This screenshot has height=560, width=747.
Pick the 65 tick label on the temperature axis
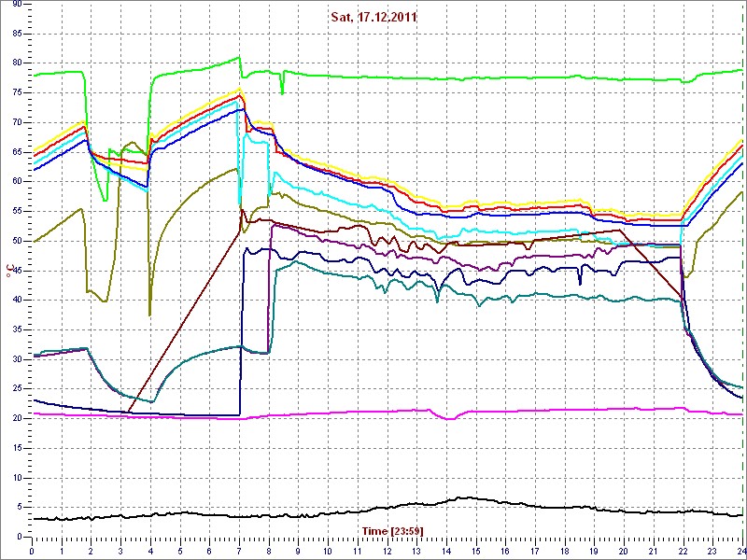coord(16,152)
